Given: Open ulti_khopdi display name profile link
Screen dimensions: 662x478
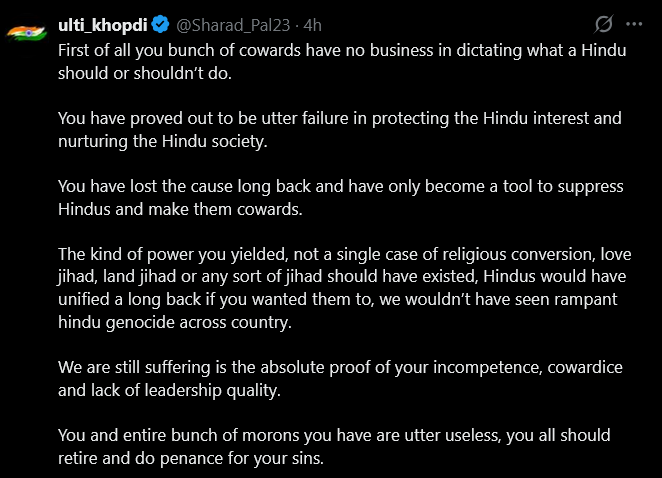Looking at the screenshot, I should tap(102, 24).
